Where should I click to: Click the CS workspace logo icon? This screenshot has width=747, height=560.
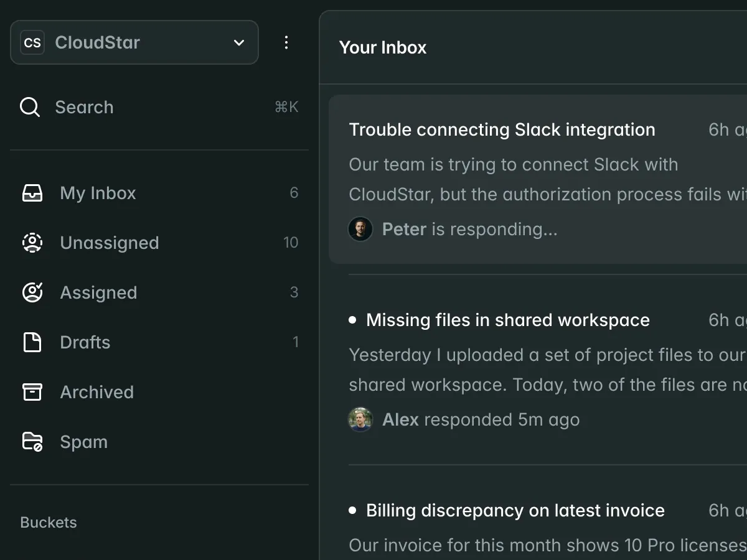(32, 42)
